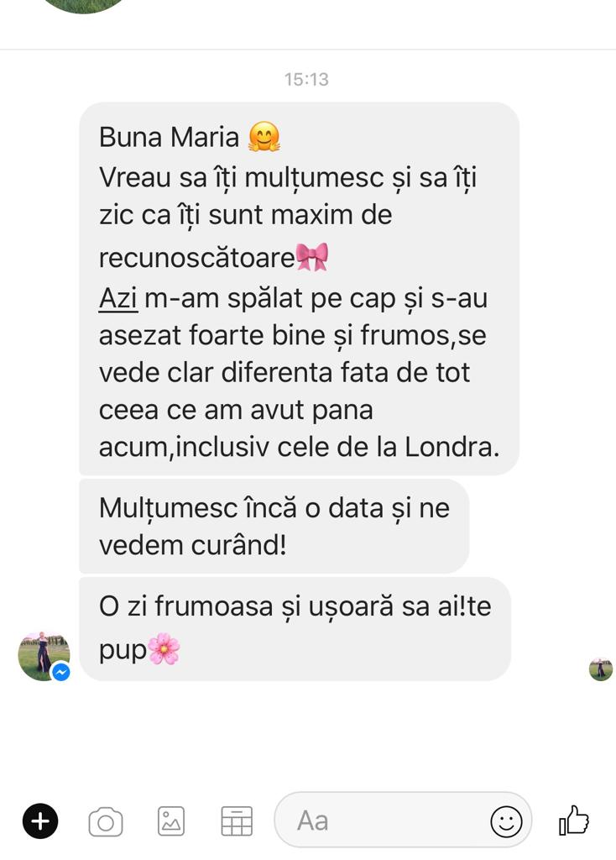Tap the underlined 'Azi' link
616x860 pixels.
118,299
